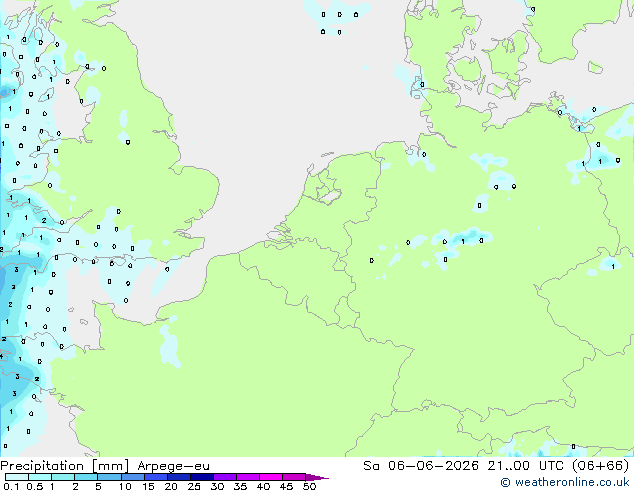The height and width of the screenshot is (490, 634).
Task: Click the legend swatch between 15 and 20
Action: [x=156, y=477]
